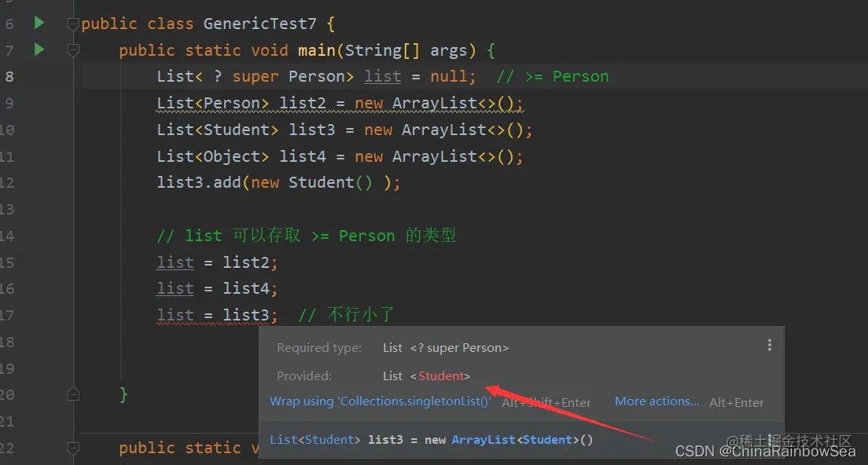Click the green comment on line 14
The height and width of the screenshot is (465, 868).
pyautogui.click(x=306, y=236)
